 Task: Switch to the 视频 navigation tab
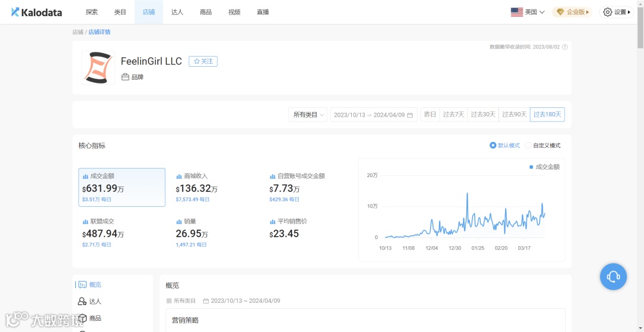click(x=234, y=13)
